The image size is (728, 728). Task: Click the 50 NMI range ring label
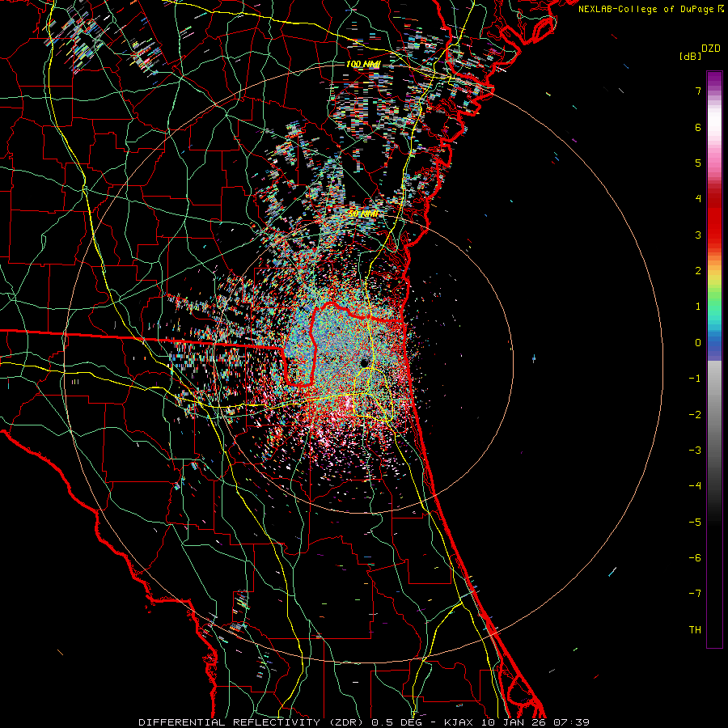pos(362,214)
